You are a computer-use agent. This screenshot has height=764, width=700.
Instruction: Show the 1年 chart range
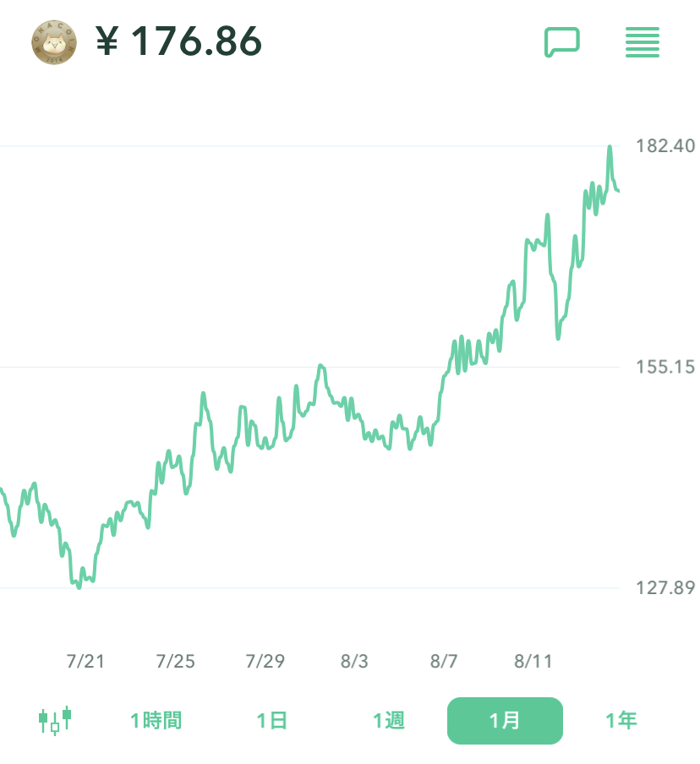[x=621, y=721]
